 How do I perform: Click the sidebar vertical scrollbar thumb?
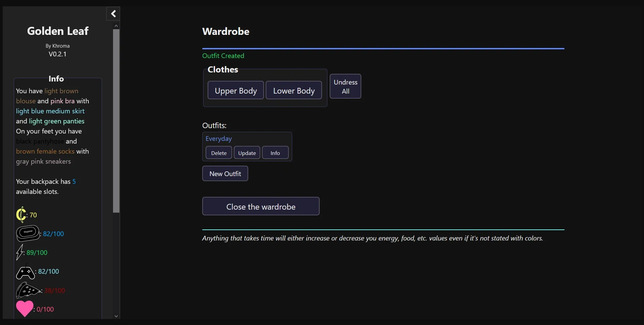[x=116, y=121]
